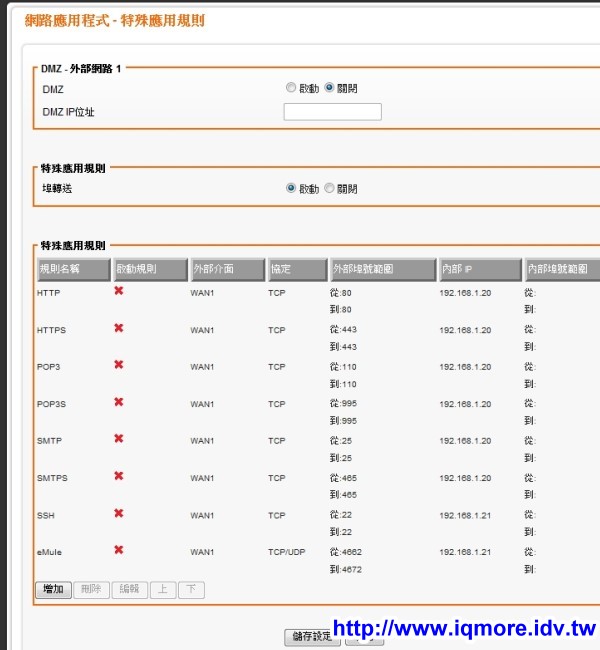Click the 儲存設定 save button

click(312, 637)
